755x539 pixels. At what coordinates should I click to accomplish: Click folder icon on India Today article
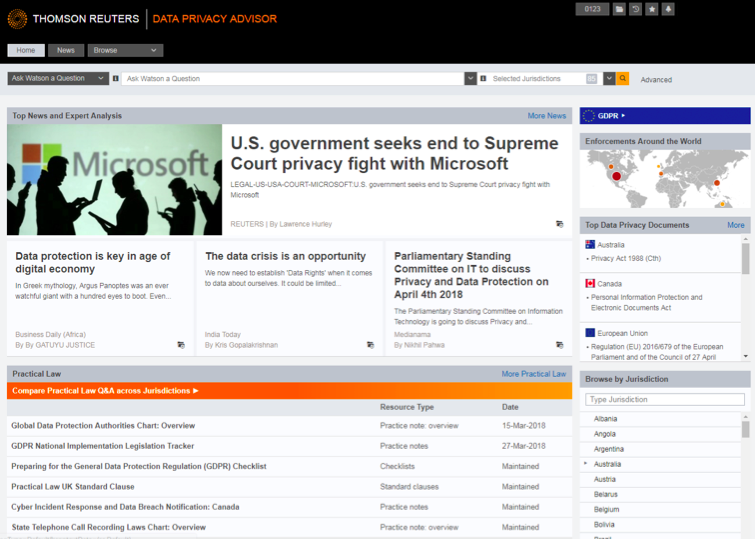[370, 345]
